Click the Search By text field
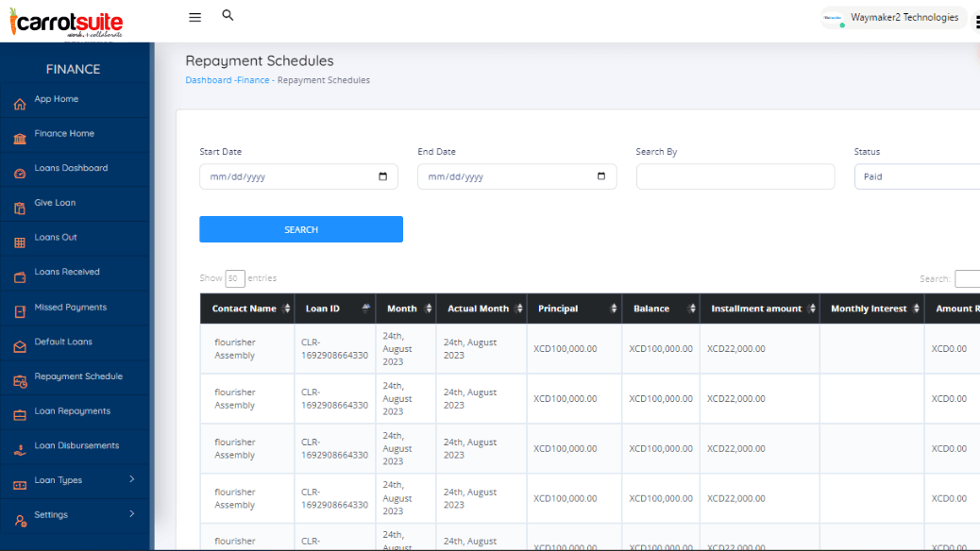The image size is (980, 551). [x=735, y=176]
